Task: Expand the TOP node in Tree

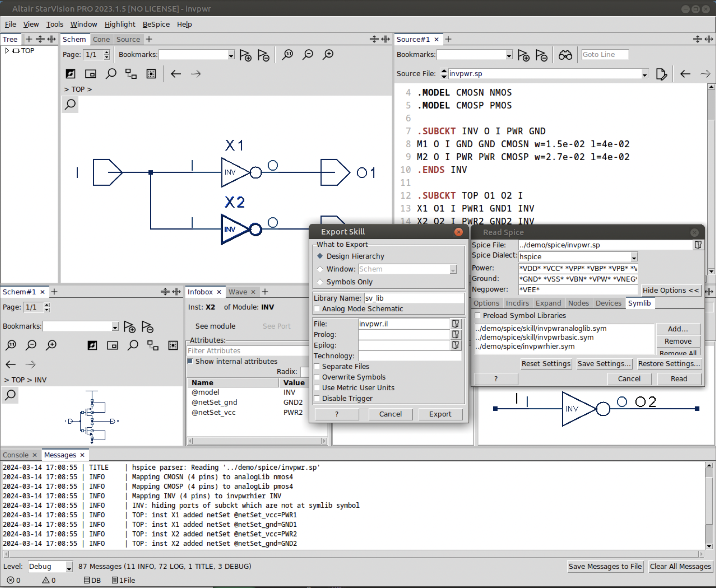Action: tap(7, 51)
